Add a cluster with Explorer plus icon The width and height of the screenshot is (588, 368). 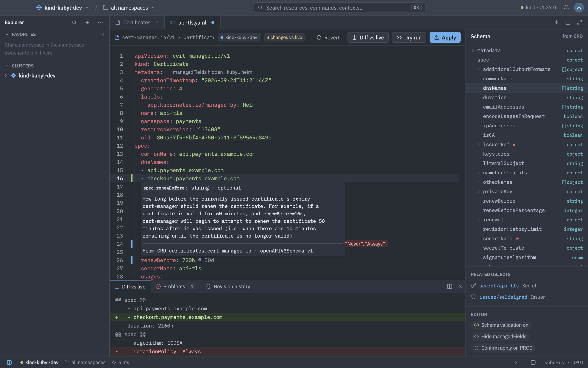(x=87, y=22)
